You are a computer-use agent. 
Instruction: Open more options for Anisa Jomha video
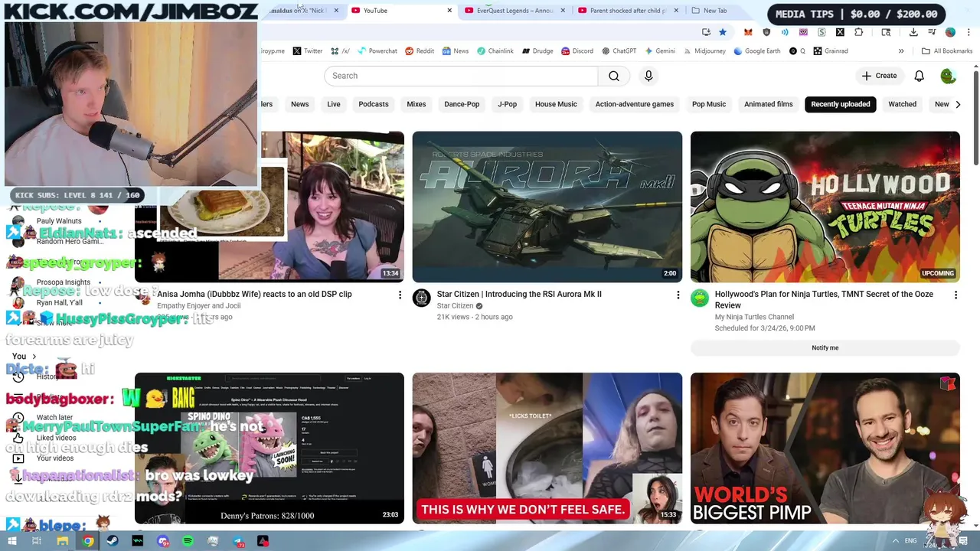[x=400, y=295]
